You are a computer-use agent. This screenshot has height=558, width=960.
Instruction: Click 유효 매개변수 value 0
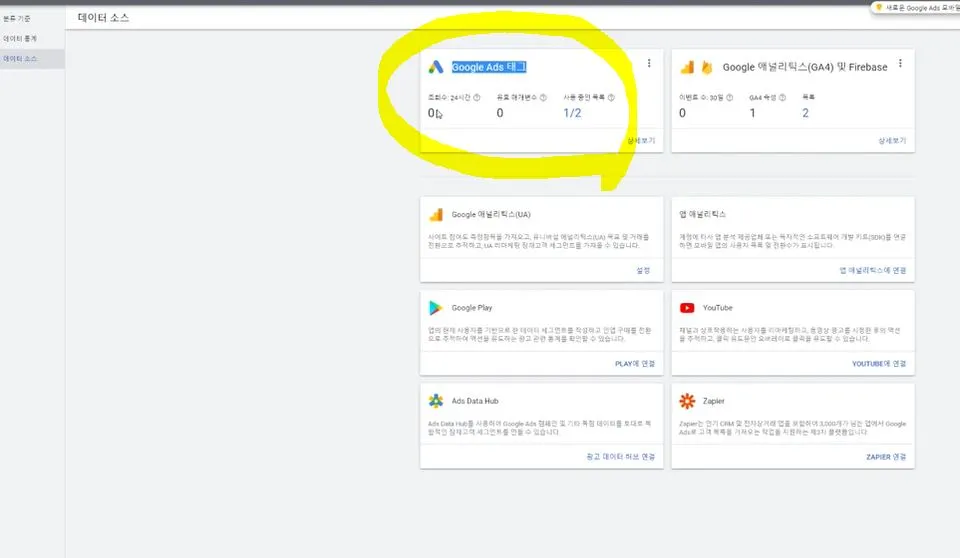500,113
